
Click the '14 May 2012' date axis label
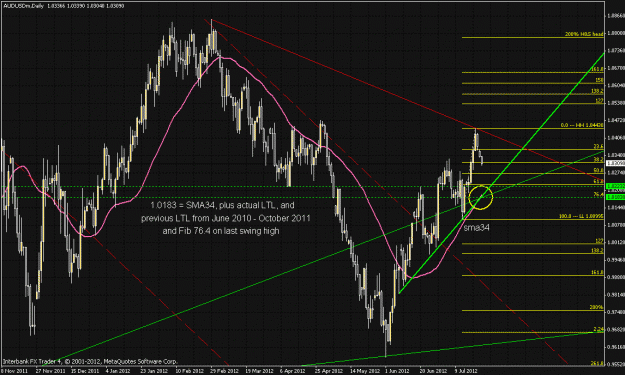coord(365,371)
